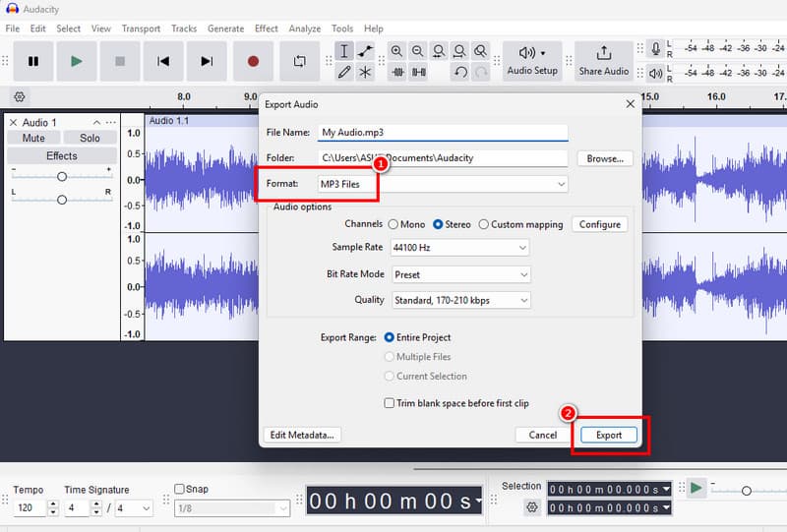Open the Analyze menu
This screenshot has height=532, width=787.
305,29
